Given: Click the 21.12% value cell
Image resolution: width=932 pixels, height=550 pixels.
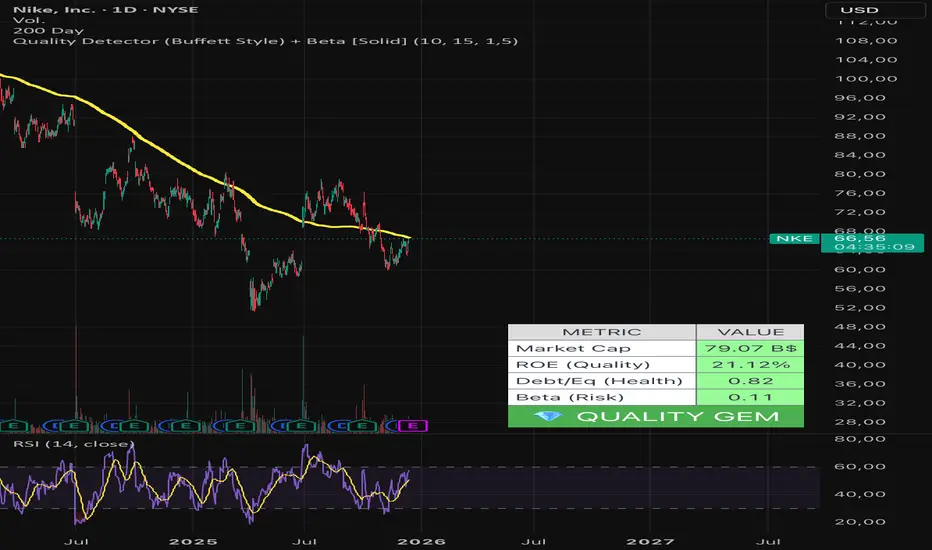Looking at the screenshot, I should pyautogui.click(x=750, y=364).
